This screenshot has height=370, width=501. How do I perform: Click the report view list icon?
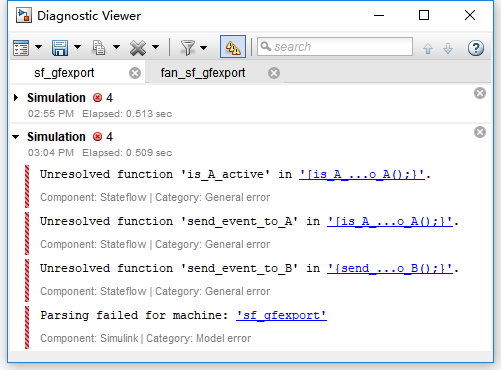pyautogui.click(x=21, y=48)
